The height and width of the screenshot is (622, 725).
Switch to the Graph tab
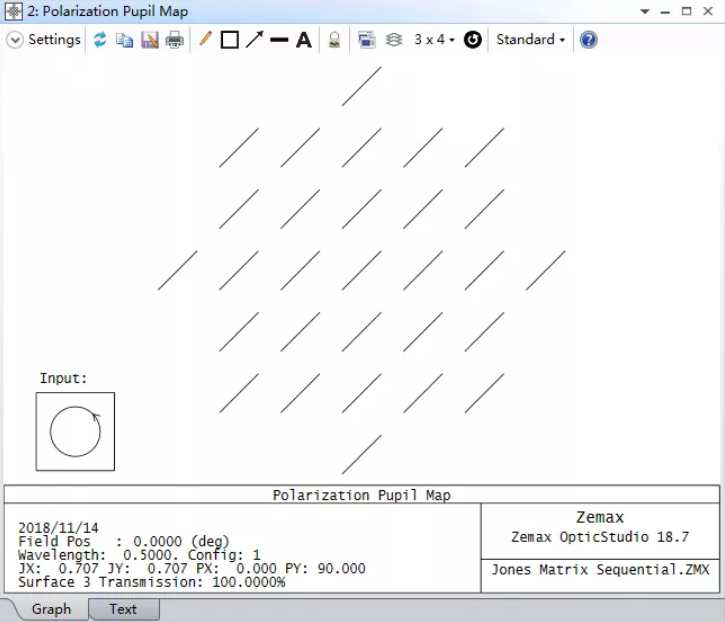(x=51, y=609)
